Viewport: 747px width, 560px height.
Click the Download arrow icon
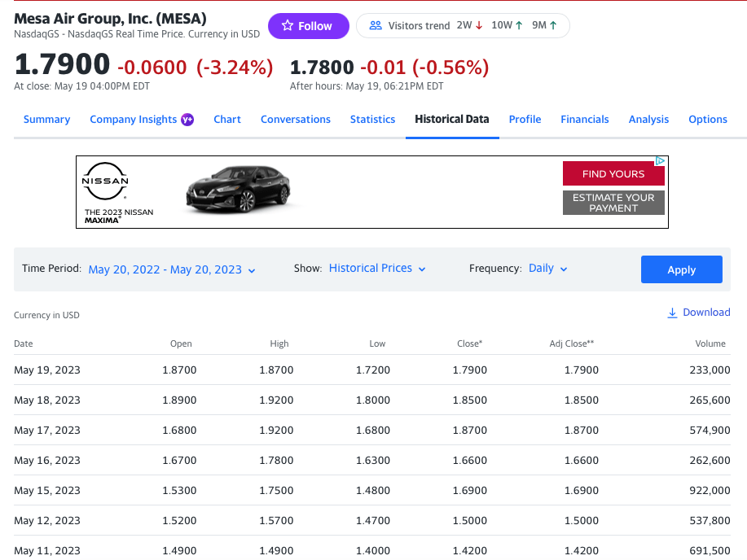click(x=672, y=313)
